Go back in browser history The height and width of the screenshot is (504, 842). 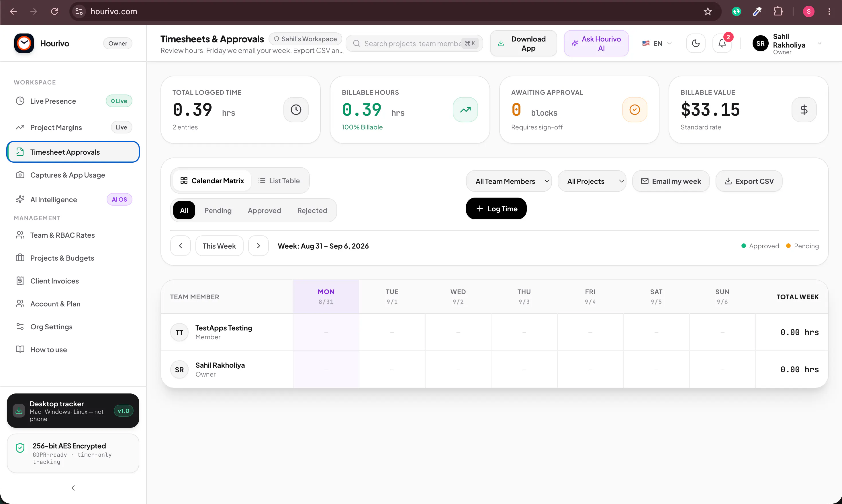pos(13,11)
